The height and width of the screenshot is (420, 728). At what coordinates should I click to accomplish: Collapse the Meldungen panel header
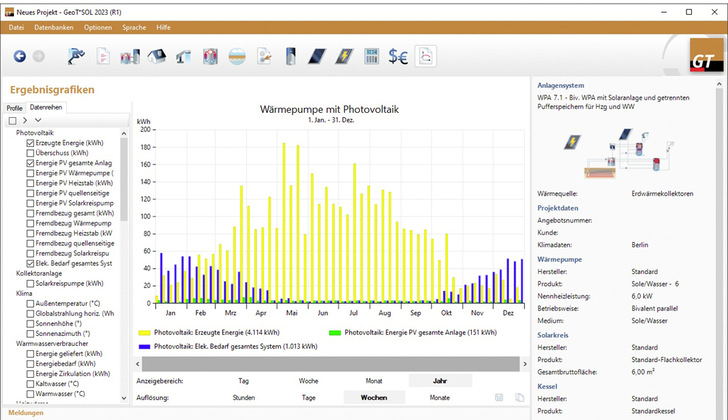(x=27, y=413)
